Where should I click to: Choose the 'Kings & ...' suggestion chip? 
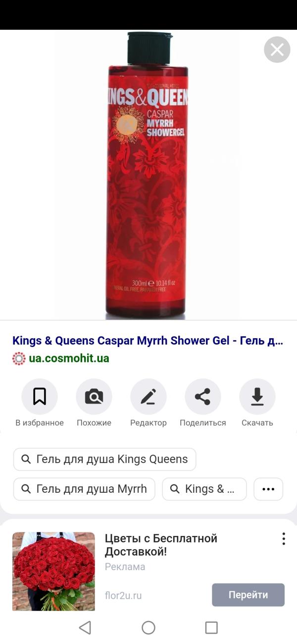click(204, 489)
